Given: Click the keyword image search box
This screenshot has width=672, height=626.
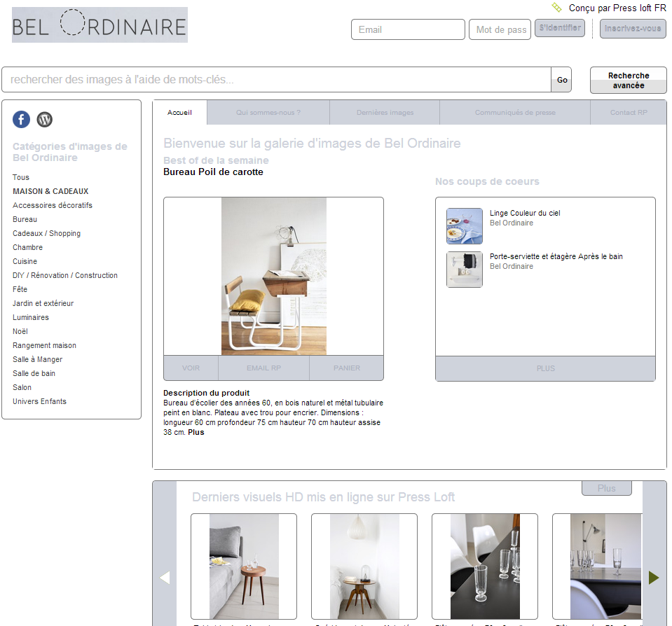Looking at the screenshot, I should 276,80.
